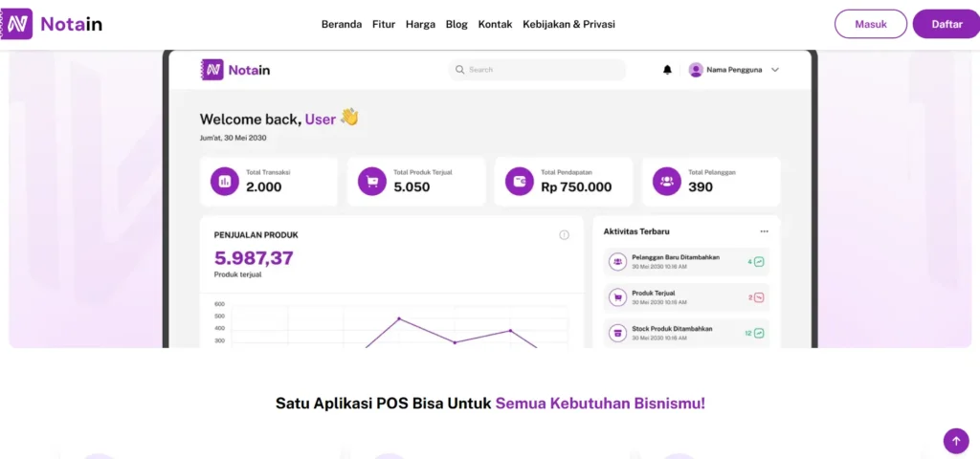Viewport: 980px width, 459px height.
Task: Click the Total Pendapatan wallet icon
Action: coord(520,181)
